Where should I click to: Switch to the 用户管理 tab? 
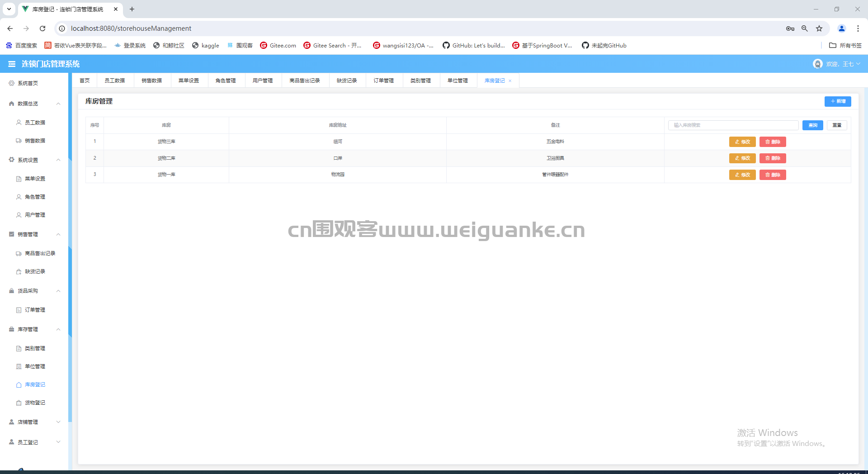pyautogui.click(x=263, y=81)
